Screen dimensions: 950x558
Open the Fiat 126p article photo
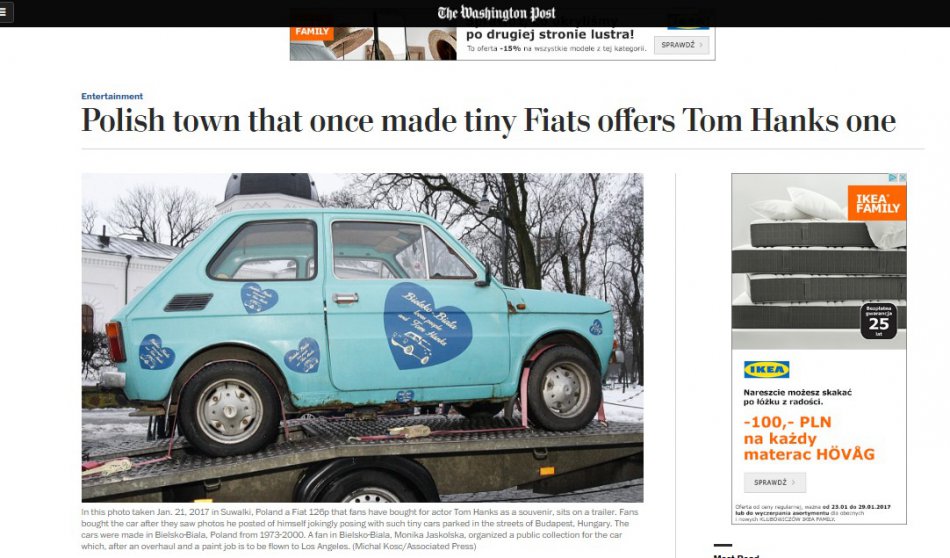click(x=362, y=337)
